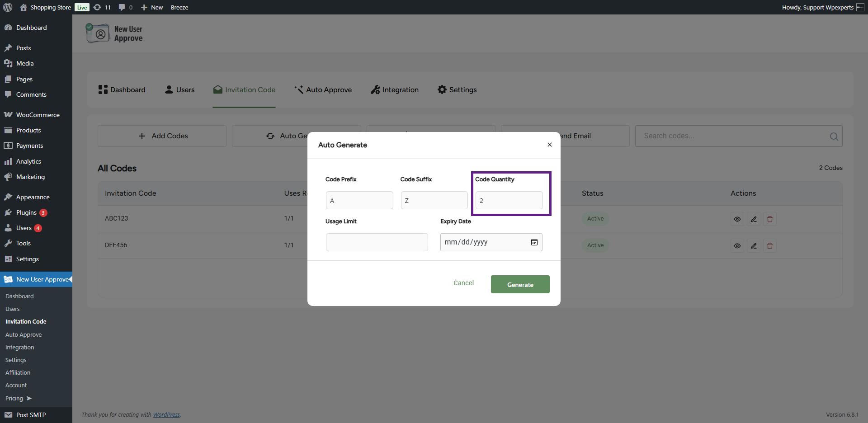Click the view eye icon for ABC123

click(737, 219)
